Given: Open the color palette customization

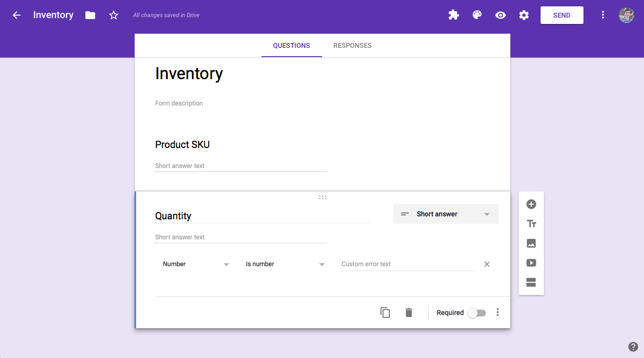Looking at the screenshot, I should 477,15.
